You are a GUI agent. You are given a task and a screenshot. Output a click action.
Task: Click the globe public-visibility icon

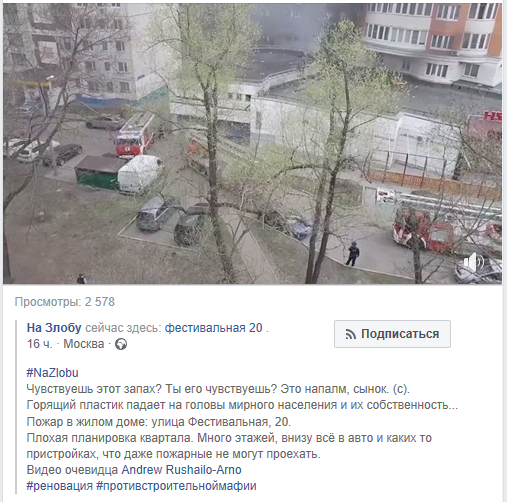121,344
